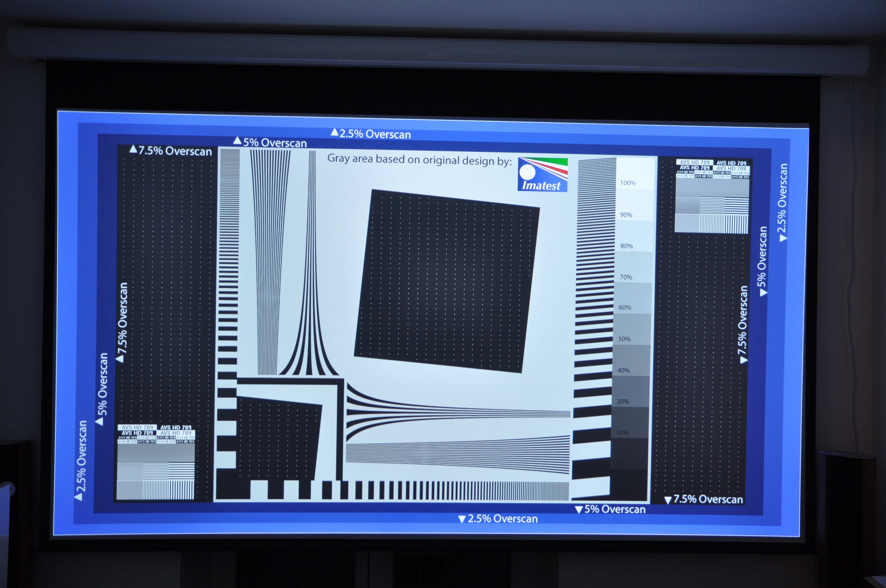The height and width of the screenshot is (588, 886).
Task: Click vertical '7.5% Overscan' label on right edge
Action: point(743,324)
